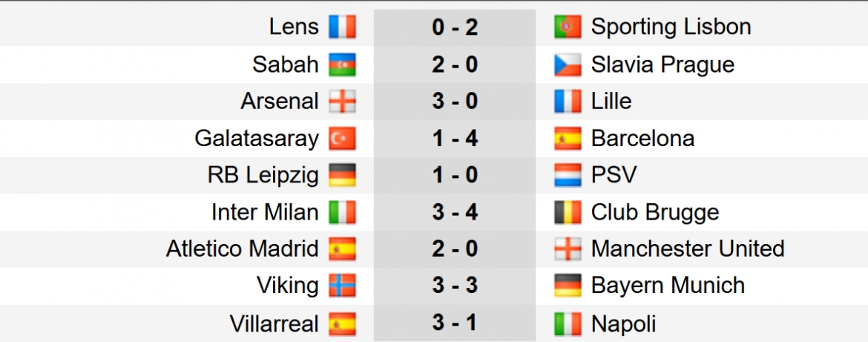Click the Viking 3 - 3 score

click(455, 286)
